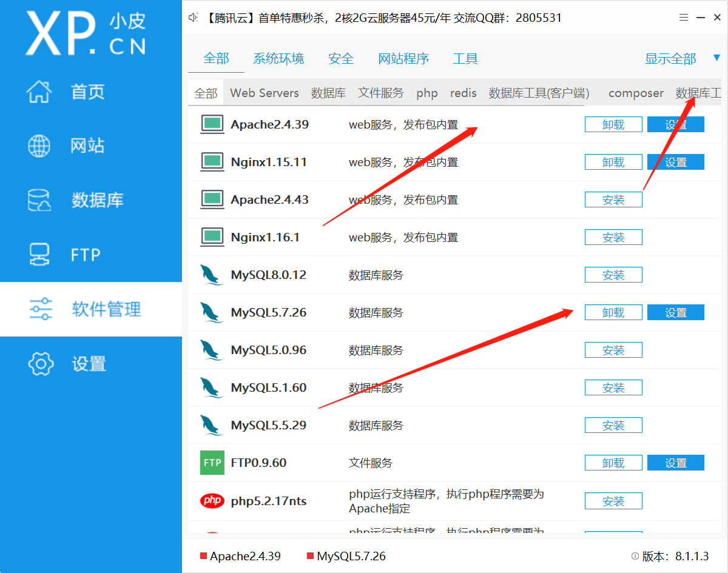728x573 pixels.
Task: Click the MySQL5.7.26 dolphin icon
Action: (212, 312)
